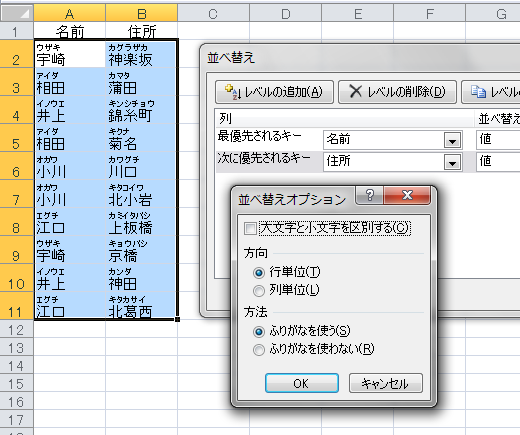Open the 名前 sort key dropdown

(452, 140)
